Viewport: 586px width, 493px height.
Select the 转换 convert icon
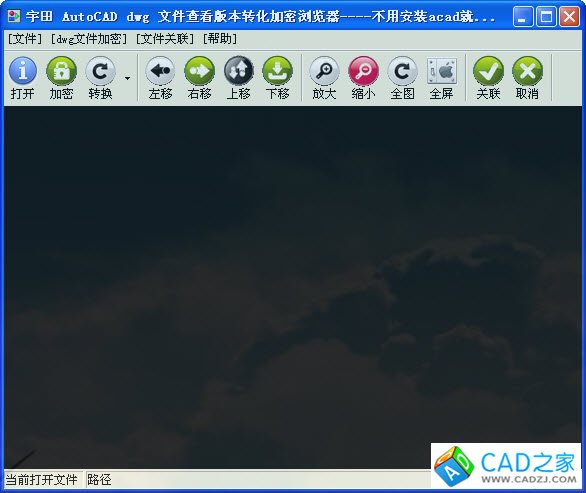[100, 78]
